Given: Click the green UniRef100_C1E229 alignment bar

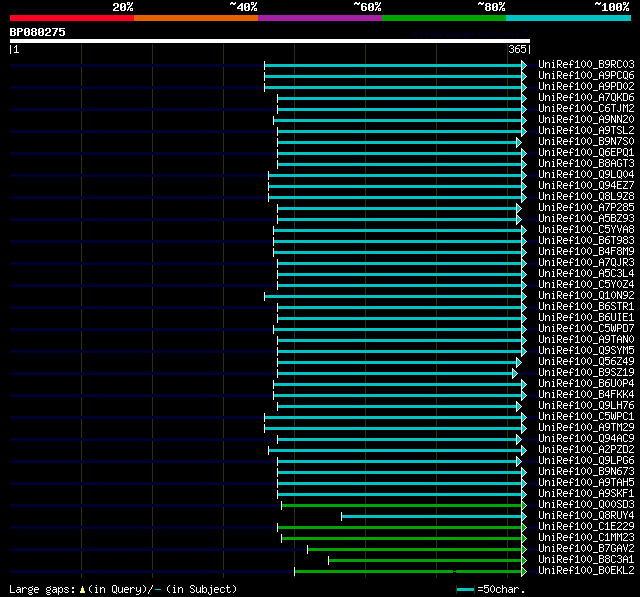Looking at the screenshot, I should (400, 528).
